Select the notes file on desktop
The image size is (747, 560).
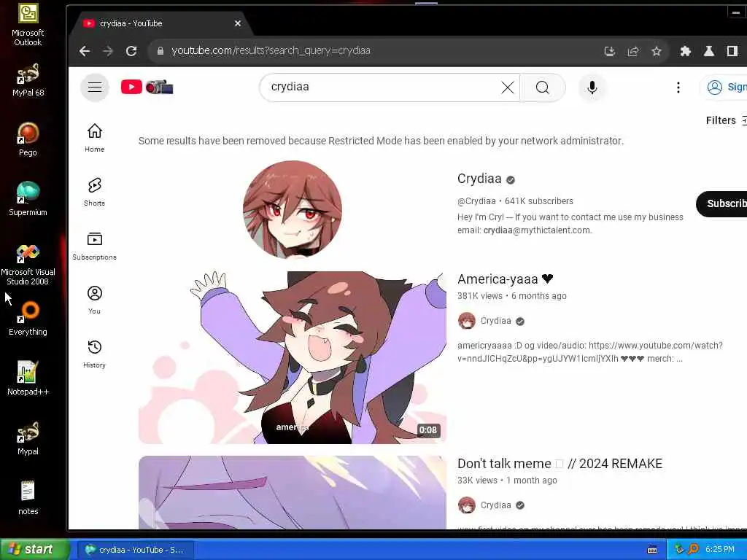coord(28,498)
